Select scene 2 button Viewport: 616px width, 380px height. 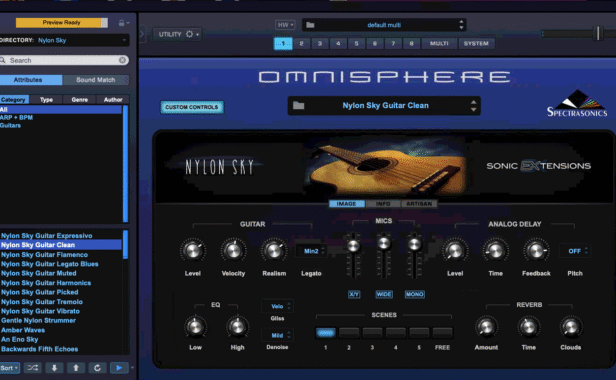[x=349, y=333]
